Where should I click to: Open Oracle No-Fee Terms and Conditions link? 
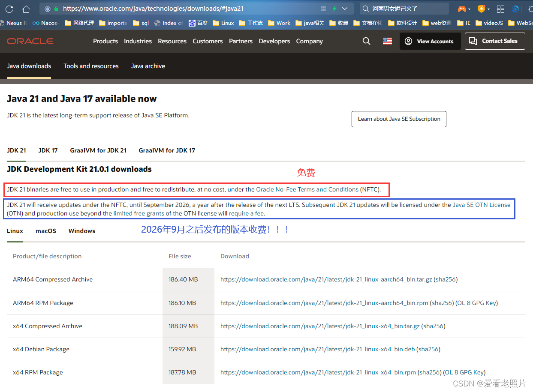pos(307,189)
